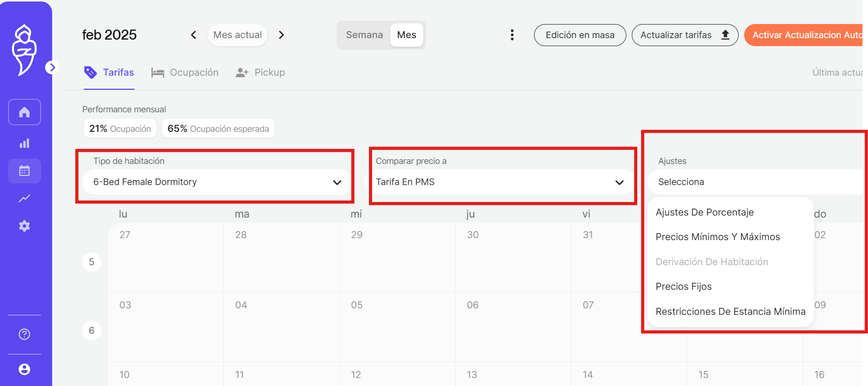Open calendar day 11
Image resolution: width=868 pixels, height=386 pixels.
coord(282,374)
